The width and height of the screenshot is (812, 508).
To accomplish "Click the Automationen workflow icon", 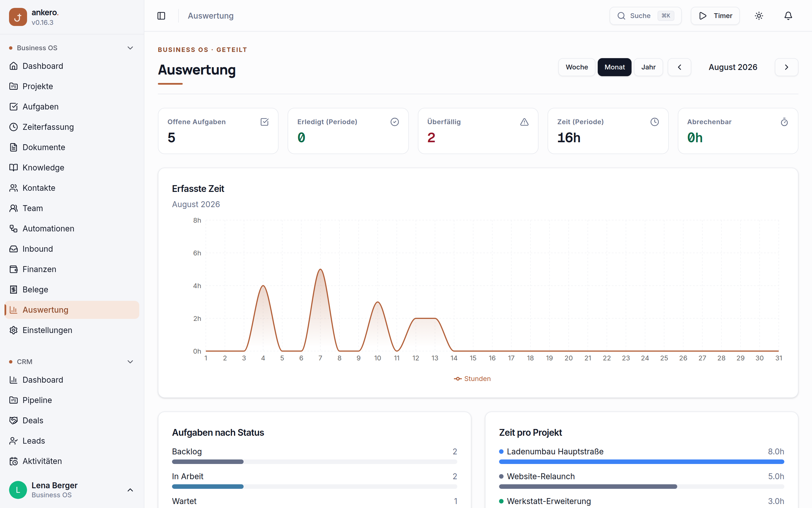I will 14,229.
